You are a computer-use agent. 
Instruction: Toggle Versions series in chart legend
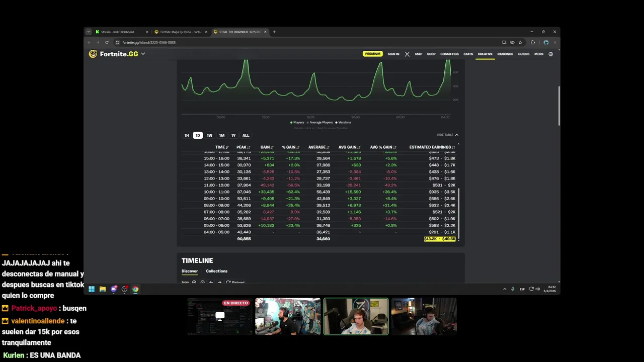point(343,122)
